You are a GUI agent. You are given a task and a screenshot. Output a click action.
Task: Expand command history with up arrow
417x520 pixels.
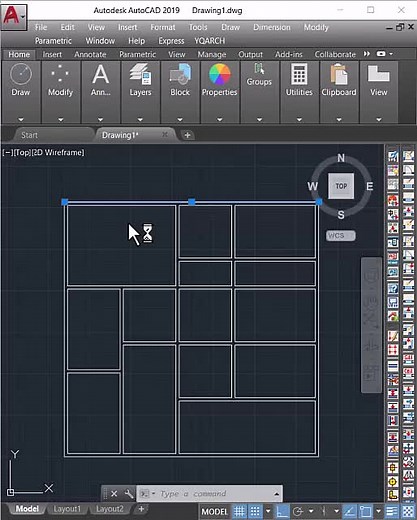click(x=277, y=494)
